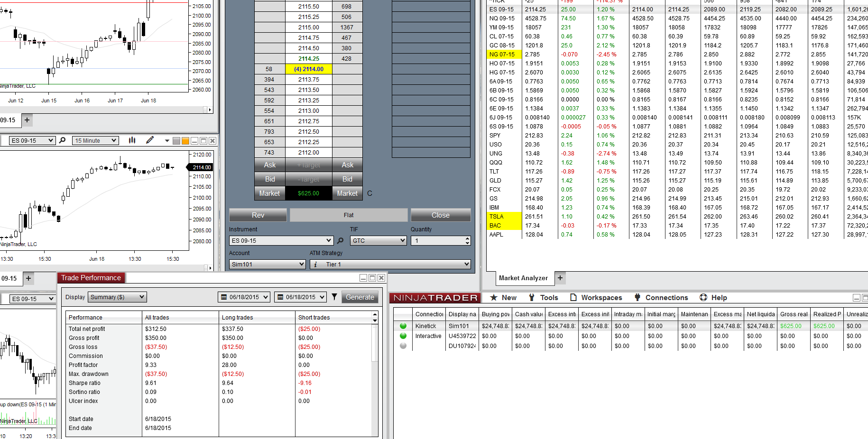Click the SuperDOM Close position button

[x=441, y=215]
